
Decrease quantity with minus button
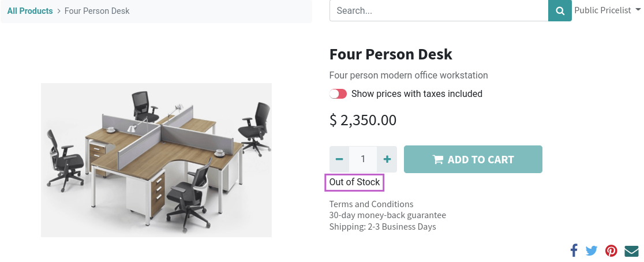pos(339,159)
